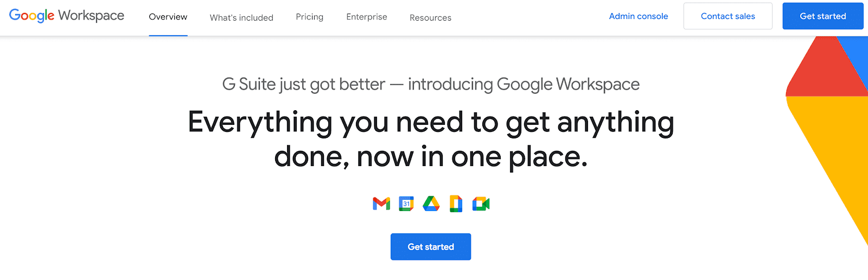Image resolution: width=868 pixels, height=280 pixels.
Task: Open the Resources menu
Action: point(430,17)
